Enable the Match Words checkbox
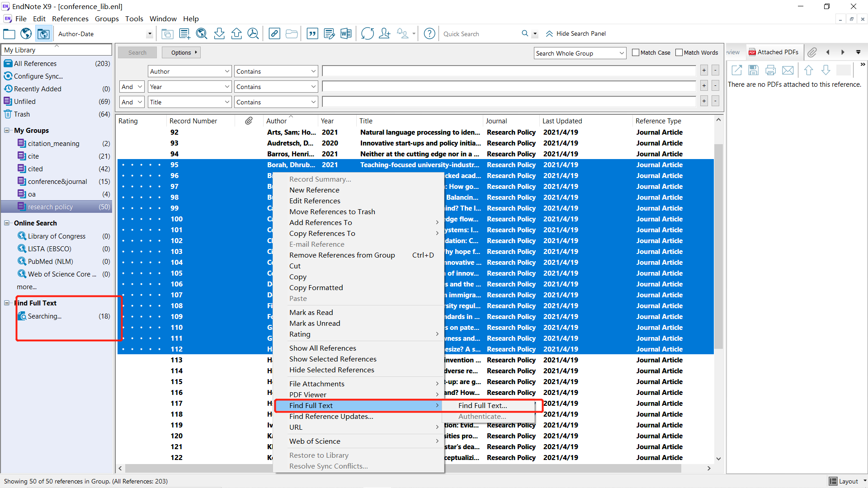This screenshot has width=868, height=488. [x=679, y=52]
